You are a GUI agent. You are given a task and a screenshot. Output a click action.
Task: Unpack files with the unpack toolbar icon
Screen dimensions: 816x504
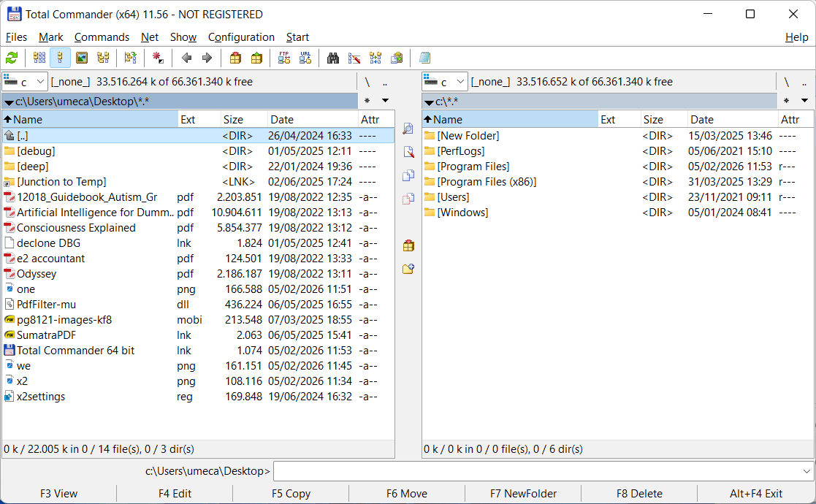pyautogui.click(x=256, y=58)
